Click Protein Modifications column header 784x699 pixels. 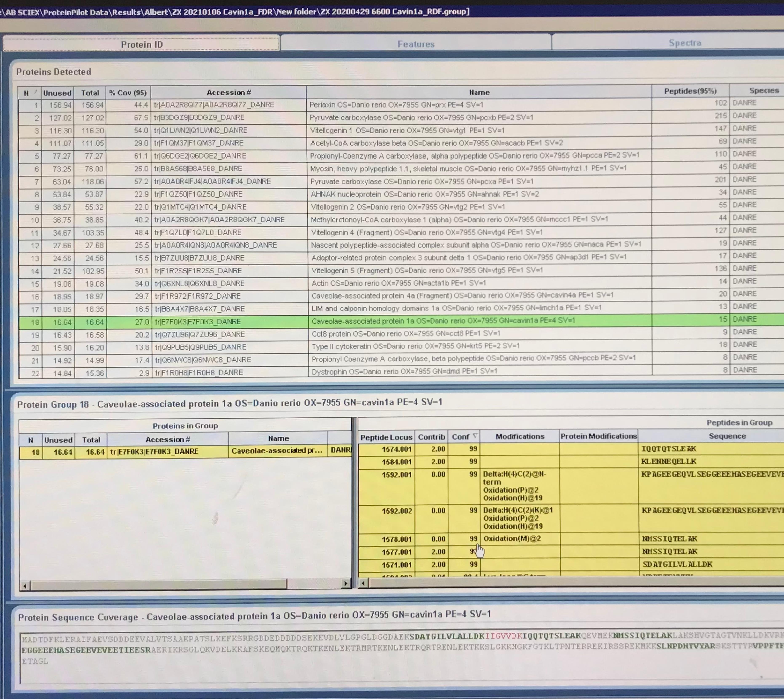click(x=599, y=436)
